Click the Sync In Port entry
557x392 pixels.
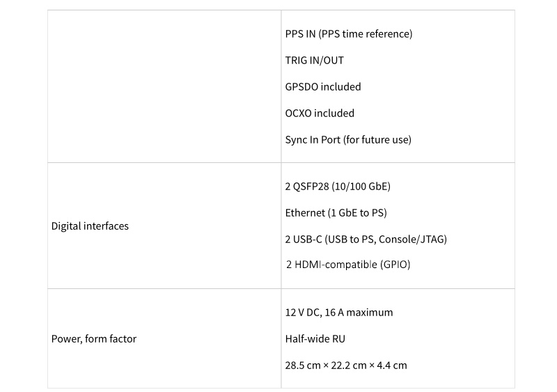click(x=348, y=140)
